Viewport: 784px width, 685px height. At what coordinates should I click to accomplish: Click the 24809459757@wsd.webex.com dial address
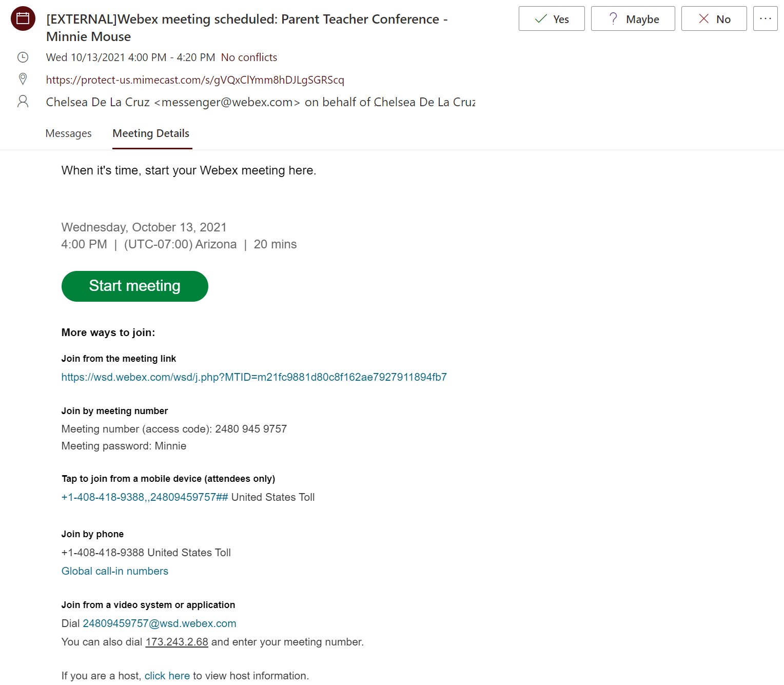(160, 623)
